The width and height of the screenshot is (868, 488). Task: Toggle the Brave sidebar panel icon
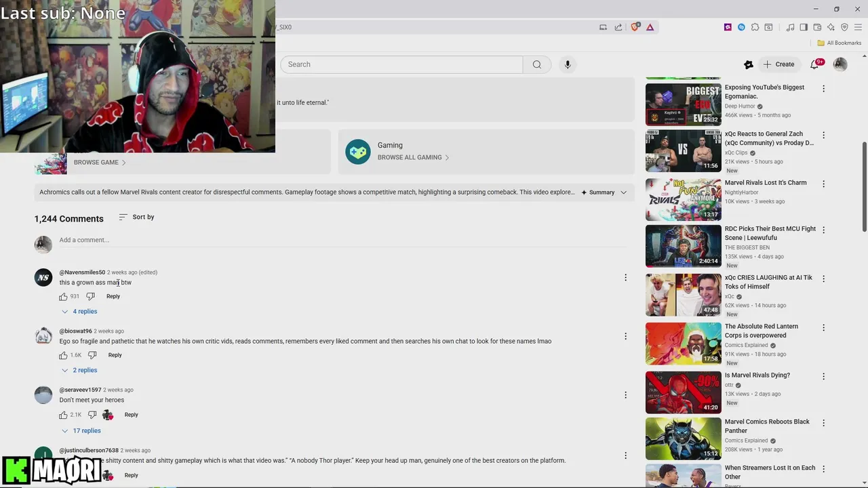click(804, 27)
